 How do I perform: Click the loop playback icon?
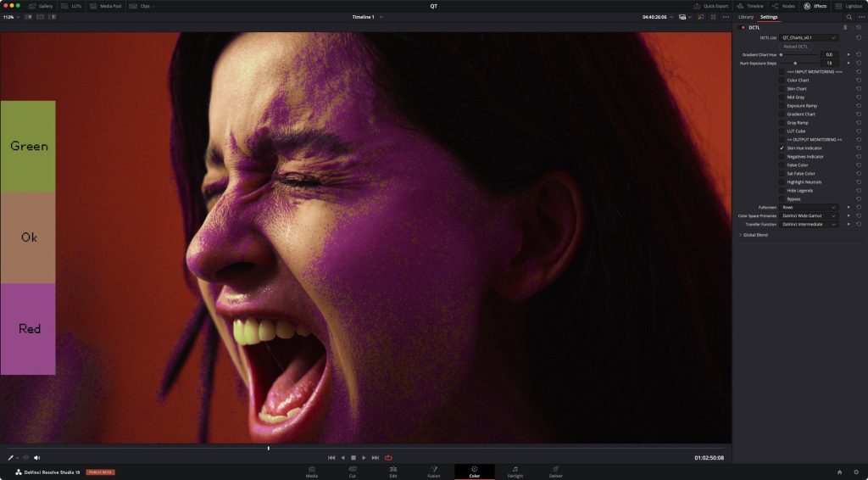point(388,458)
